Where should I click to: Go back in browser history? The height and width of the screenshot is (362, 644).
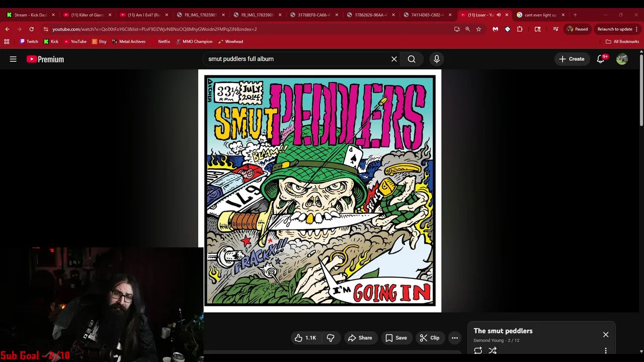(x=7, y=29)
